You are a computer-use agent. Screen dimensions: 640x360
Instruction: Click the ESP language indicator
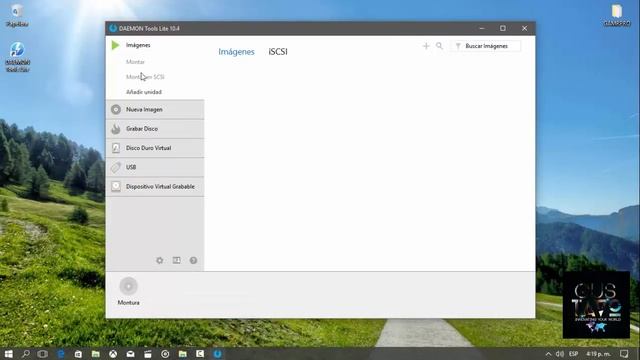pos(573,354)
